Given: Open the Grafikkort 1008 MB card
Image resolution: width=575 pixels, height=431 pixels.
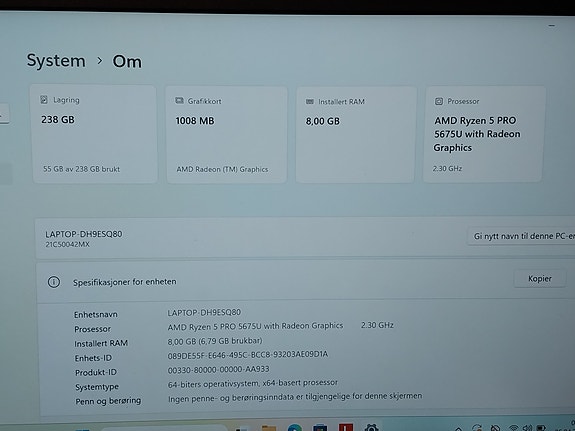Looking at the screenshot, I should [226, 135].
